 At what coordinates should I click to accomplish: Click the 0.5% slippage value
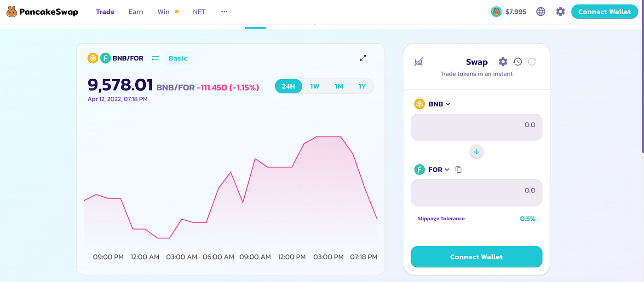click(528, 219)
